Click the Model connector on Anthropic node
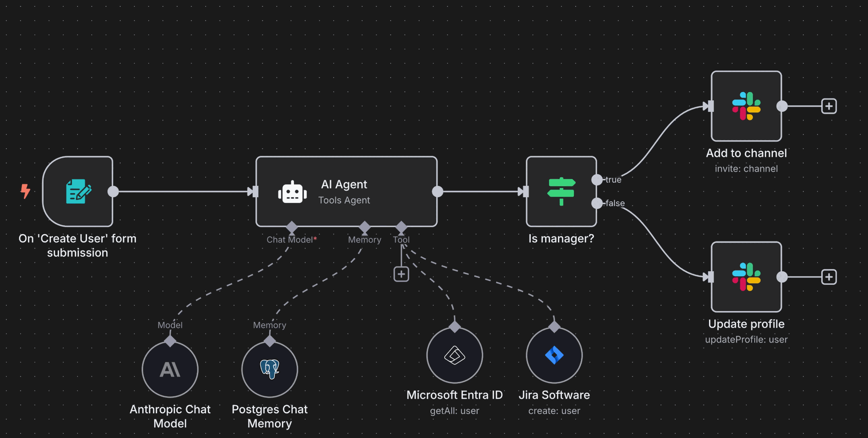 click(170, 341)
